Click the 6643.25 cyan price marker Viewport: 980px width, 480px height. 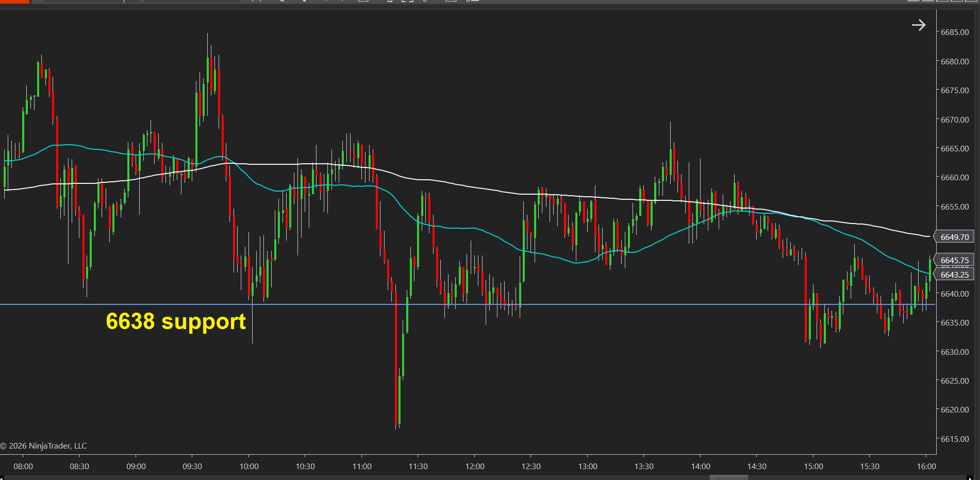(x=954, y=275)
